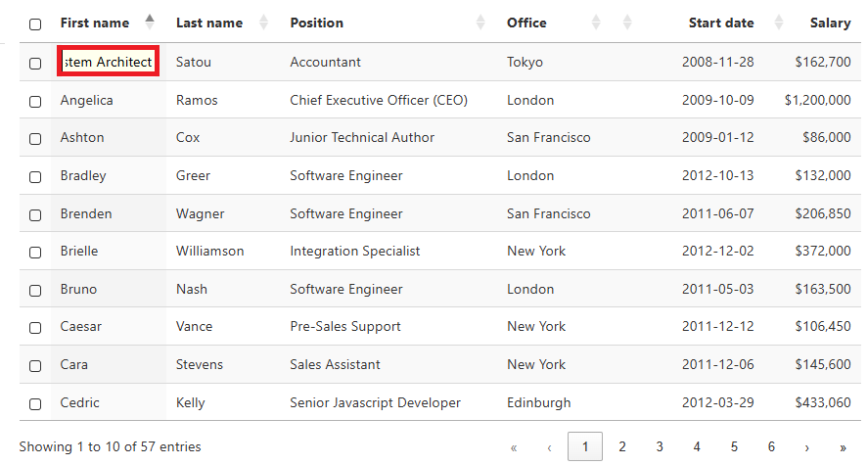Open page 2 of the table
868x465 pixels.
click(x=622, y=447)
